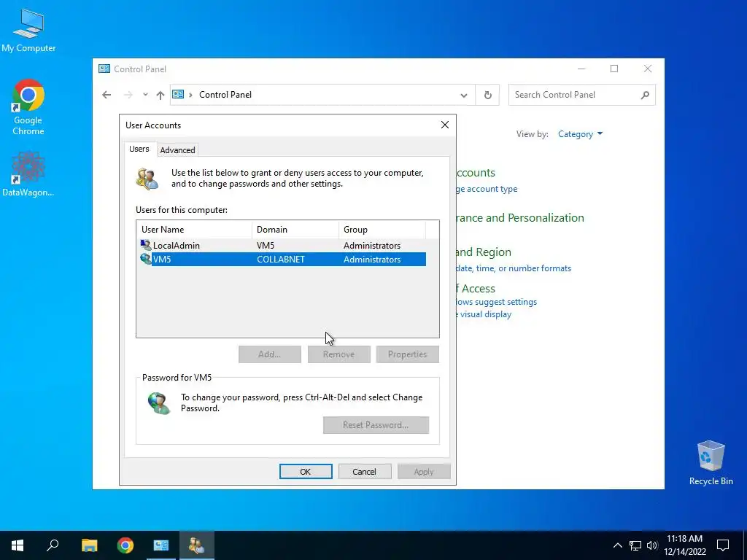Close the User Accounts dialog

point(445,125)
